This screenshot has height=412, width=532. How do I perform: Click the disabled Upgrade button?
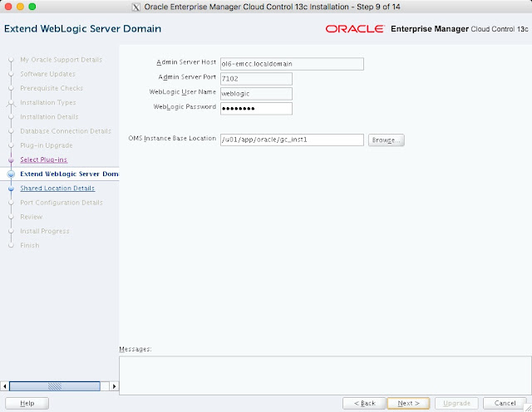coord(456,403)
